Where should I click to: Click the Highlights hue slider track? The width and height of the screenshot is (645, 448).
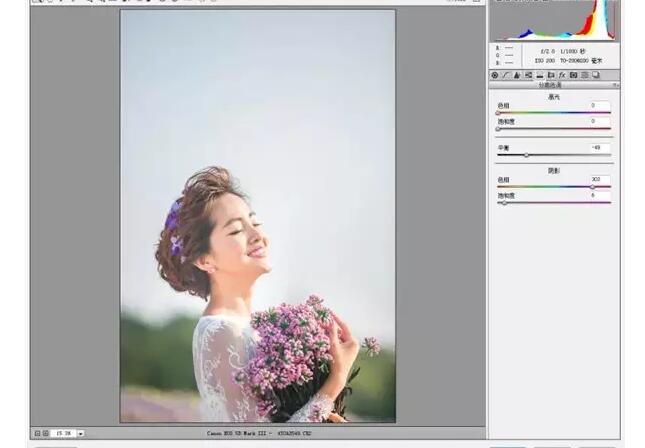(553, 113)
